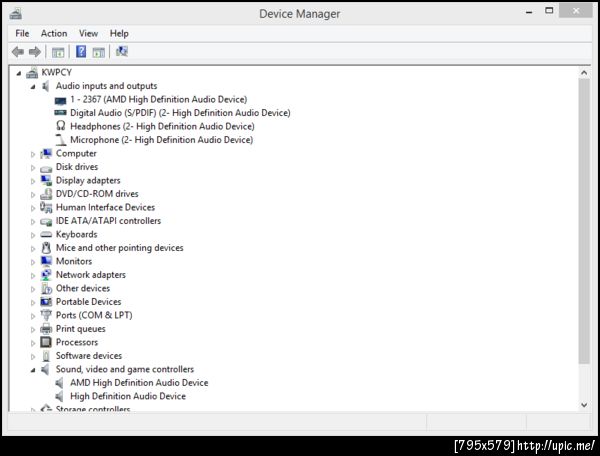
Task: Select 1 - 2367 (AMD High Definition Audio Device)
Action: pyautogui.click(x=158, y=99)
